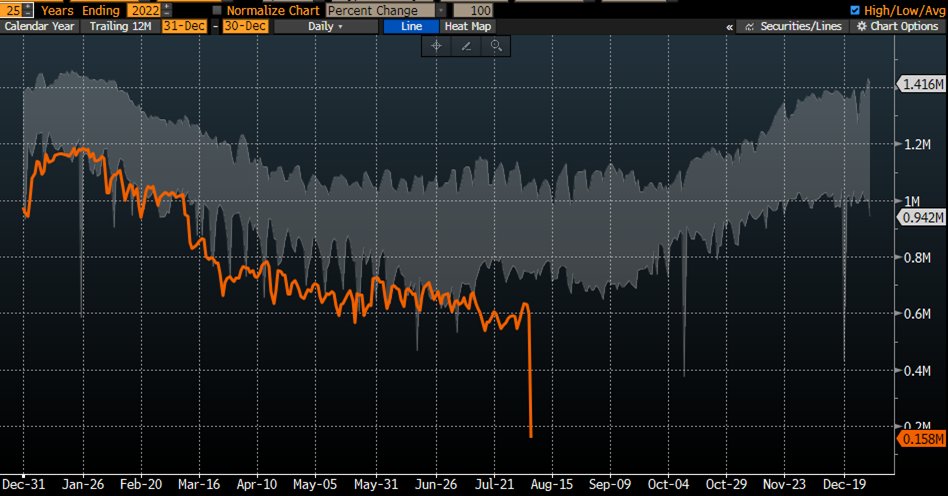This screenshot has width=948, height=496.
Task: Switch to the Line chart view
Action: [x=411, y=26]
